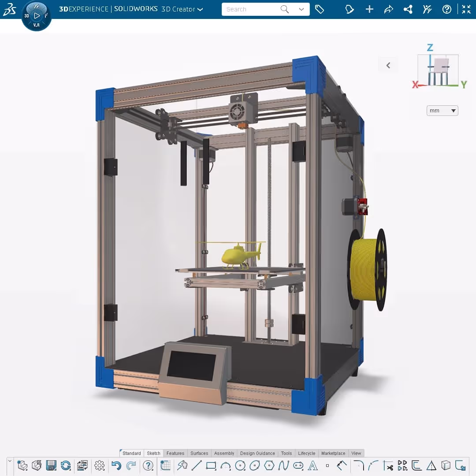
Task: Open Settings gear icon in action bar
Action: (x=99, y=465)
